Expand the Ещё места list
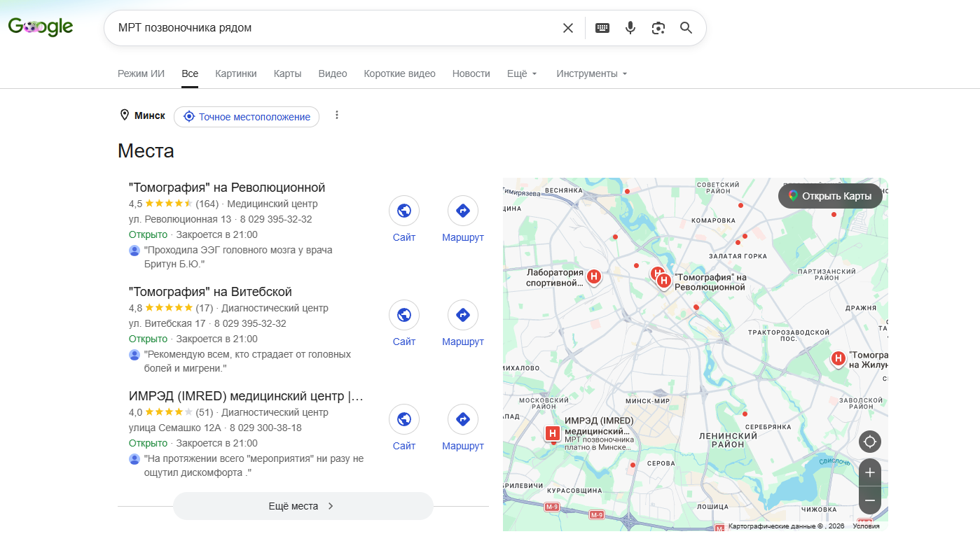This screenshot has height=555, width=980. (x=303, y=506)
